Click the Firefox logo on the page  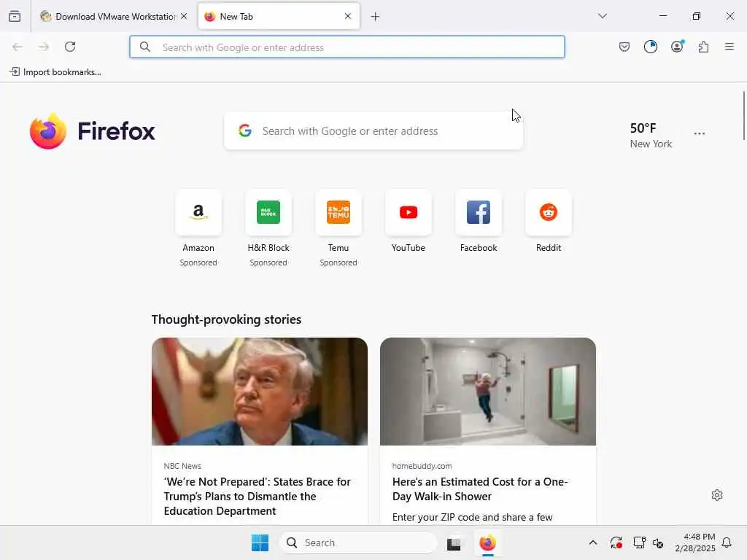pos(93,131)
